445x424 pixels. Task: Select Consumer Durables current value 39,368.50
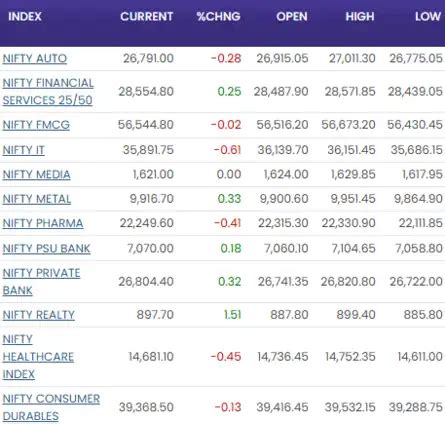[x=146, y=407]
